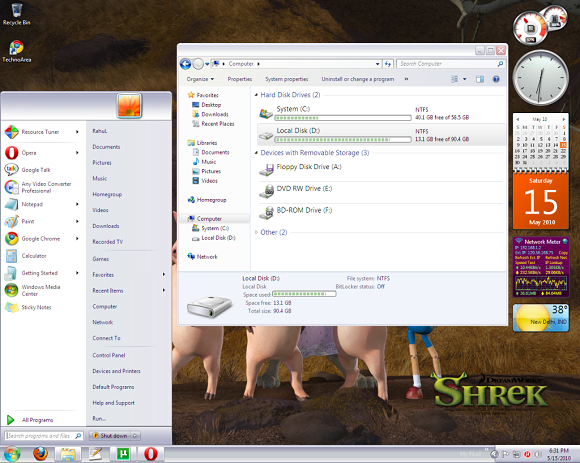Click the Opera taskbar icon

(x=150, y=454)
